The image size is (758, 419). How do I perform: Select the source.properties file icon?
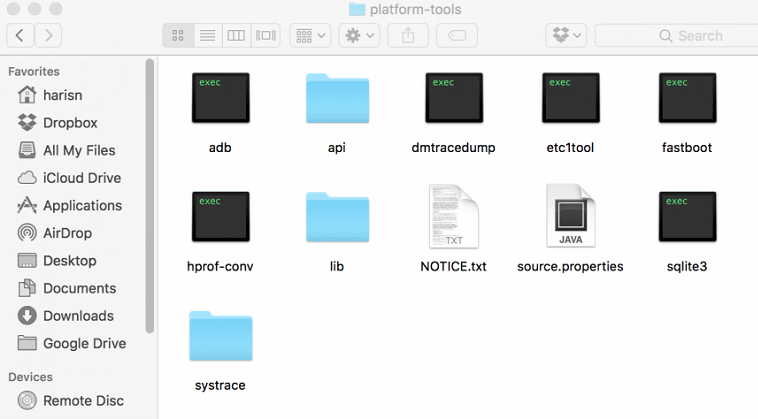point(571,216)
